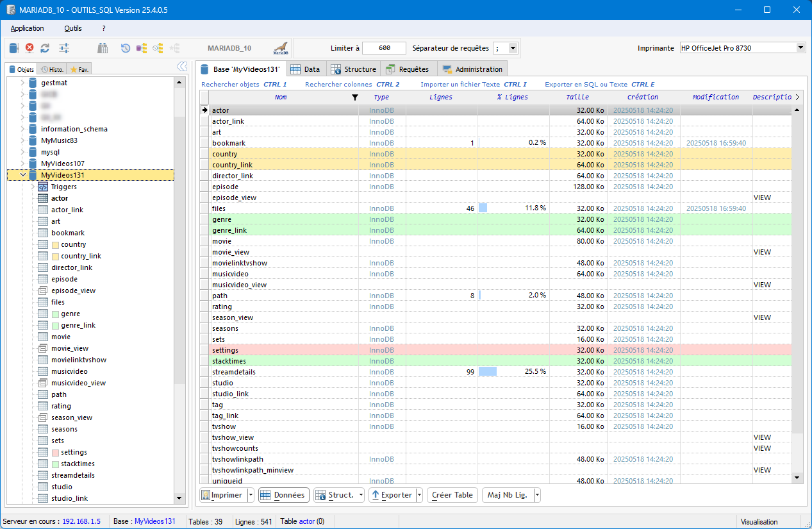Switch to the Data tab
The width and height of the screenshot is (812, 529).
coord(305,69)
